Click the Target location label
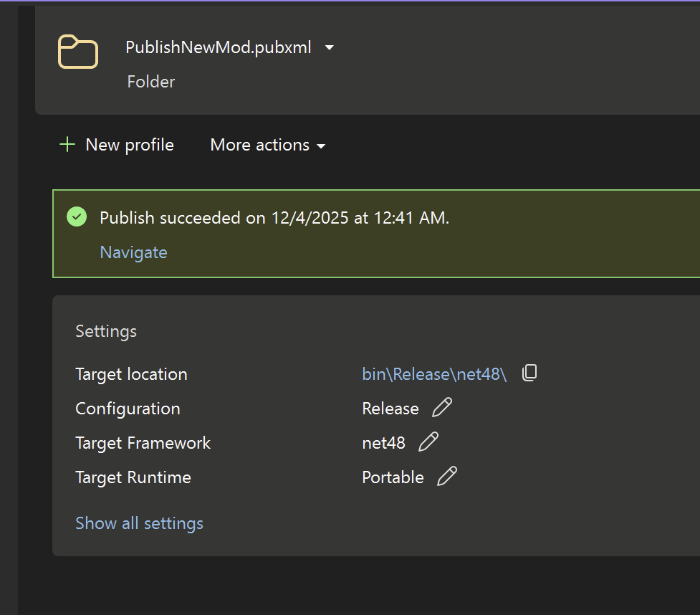The width and height of the screenshot is (700, 615). [131, 374]
